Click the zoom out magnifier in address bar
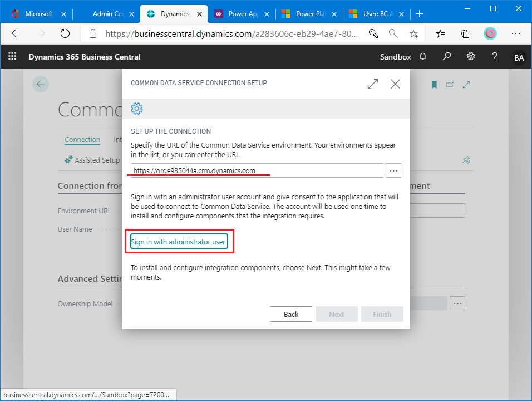 pyautogui.click(x=393, y=33)
